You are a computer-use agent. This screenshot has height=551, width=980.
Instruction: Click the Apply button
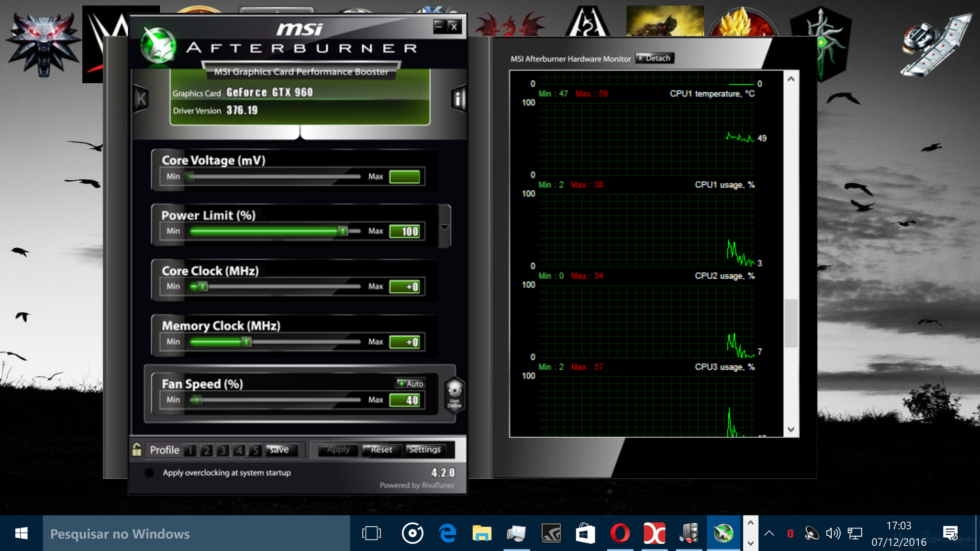pyautogui.click(x=338, y=450)
